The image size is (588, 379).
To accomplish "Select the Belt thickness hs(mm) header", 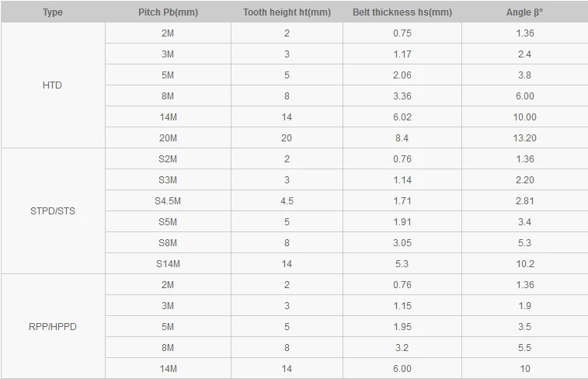I will pos(402,12).
